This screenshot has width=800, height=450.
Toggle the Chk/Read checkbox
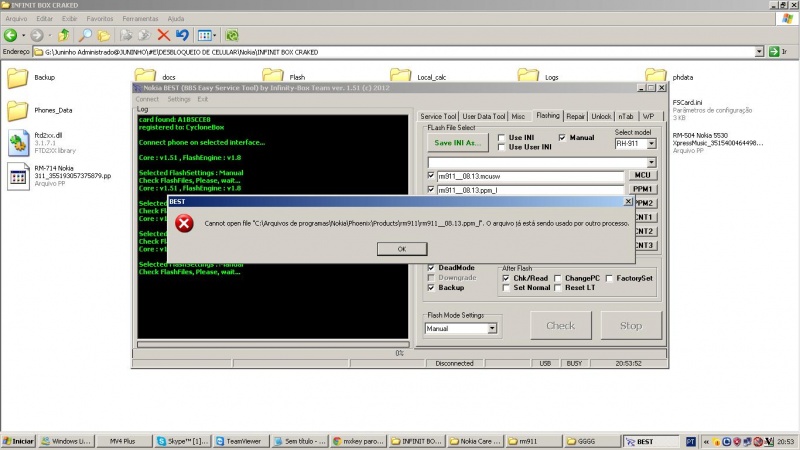(506, 278)
